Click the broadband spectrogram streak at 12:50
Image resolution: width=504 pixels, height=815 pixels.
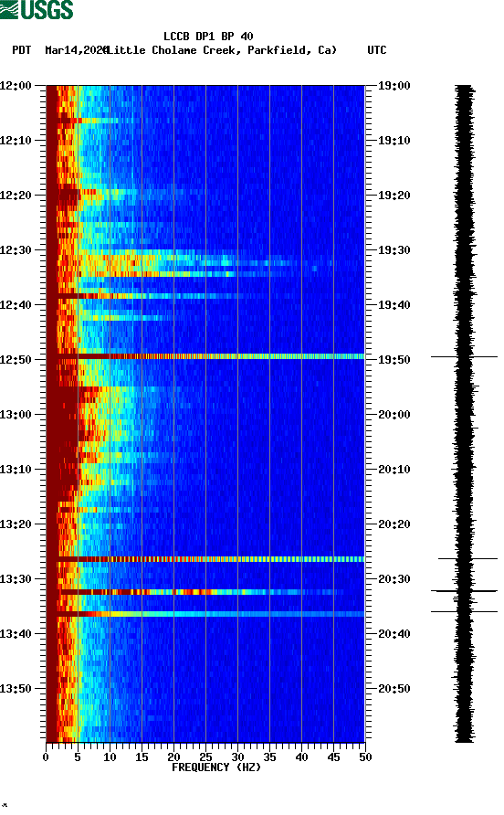(x=205, y=356)
